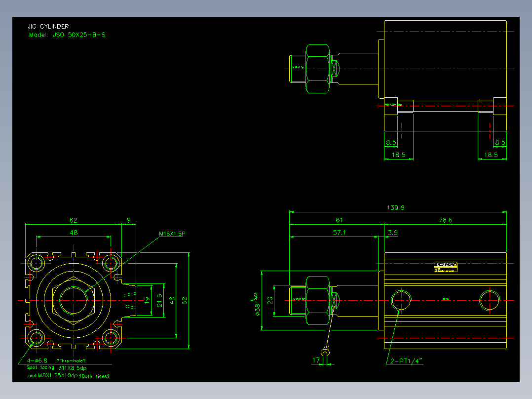
Task: Pick the rotated 19 dimension text
Action: (x=147, y=301)
